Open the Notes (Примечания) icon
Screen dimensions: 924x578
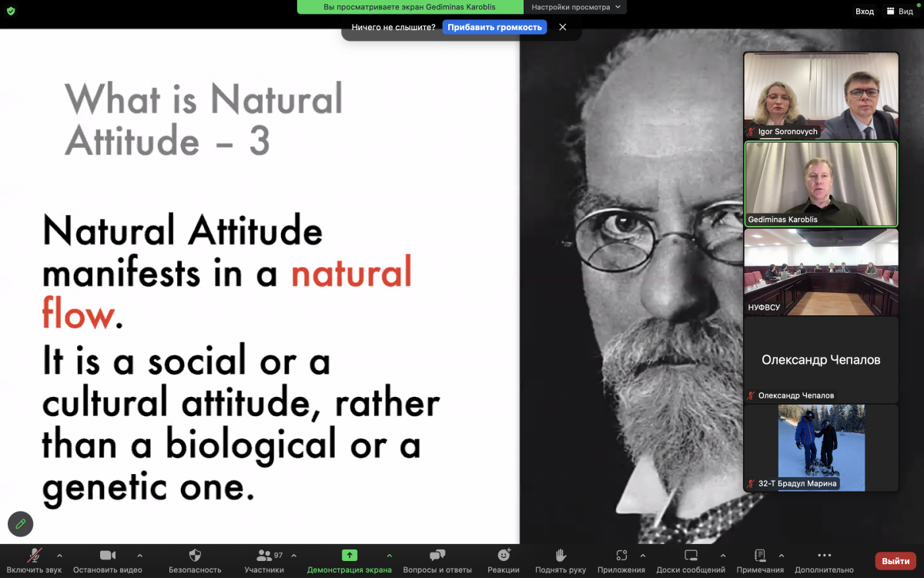[759, 556]
